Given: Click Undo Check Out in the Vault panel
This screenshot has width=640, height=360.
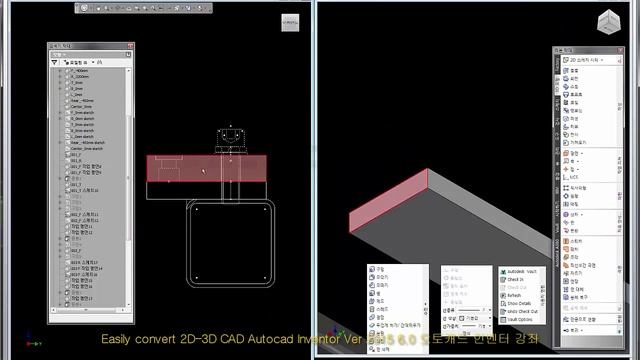Looking at the screenshot, I should [x=519, y=311].
